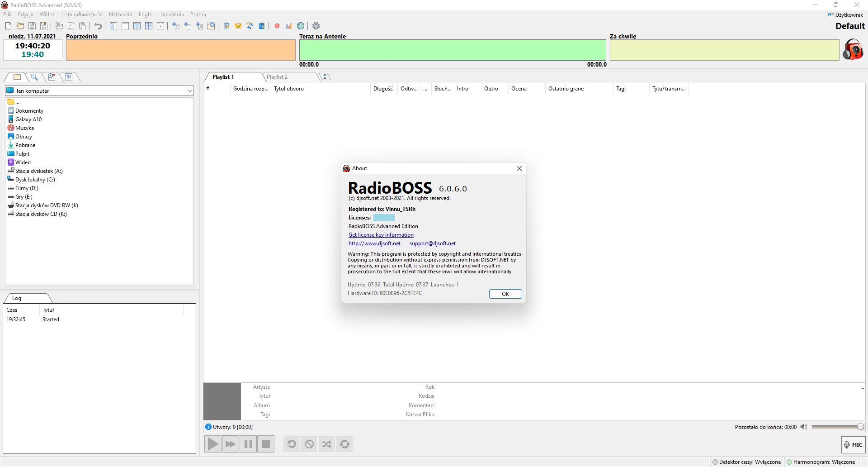The height and width of the screenshot is (467, 868).
Task: Cut selection with the scissors icon
Action: pos(59,26)
